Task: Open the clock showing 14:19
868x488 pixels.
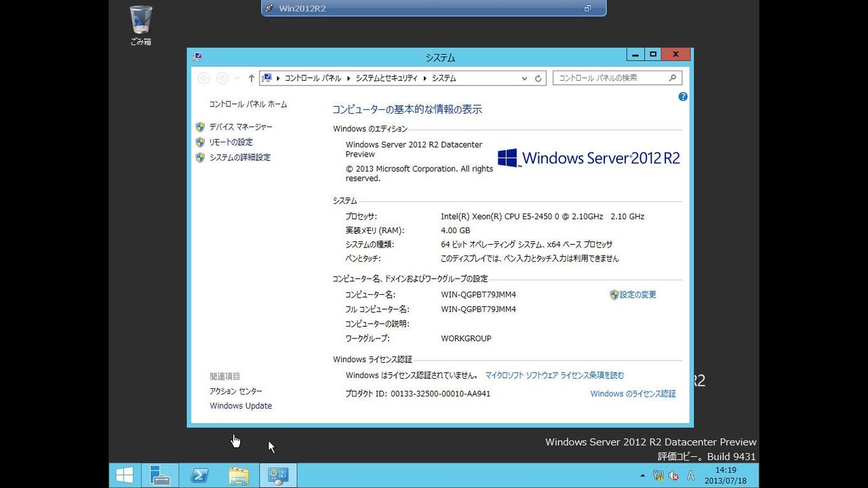Action: pyautogui.click(x=726, y=475)
